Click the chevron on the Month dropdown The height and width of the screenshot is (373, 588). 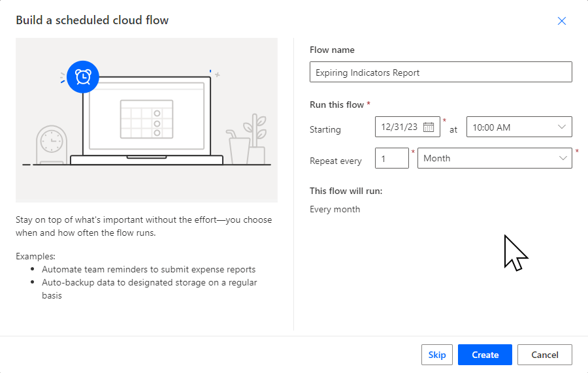pyautogui.click(x=562, y=159)
